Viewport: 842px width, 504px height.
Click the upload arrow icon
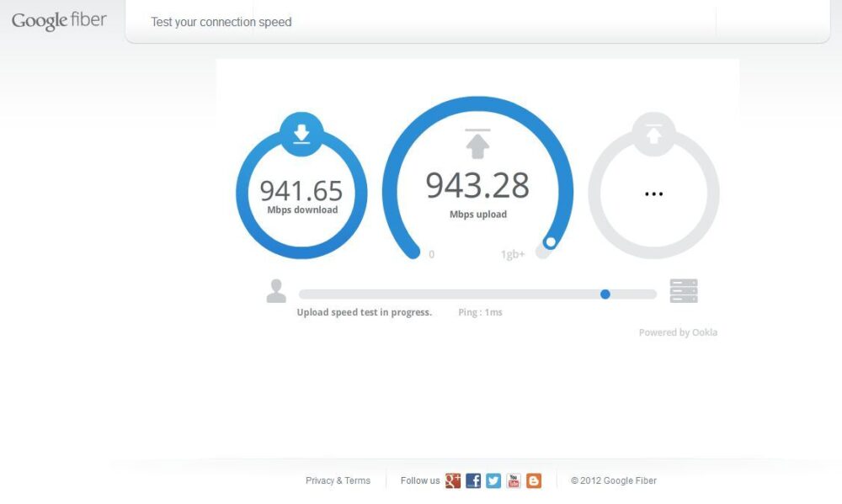[x=478, y=142]
